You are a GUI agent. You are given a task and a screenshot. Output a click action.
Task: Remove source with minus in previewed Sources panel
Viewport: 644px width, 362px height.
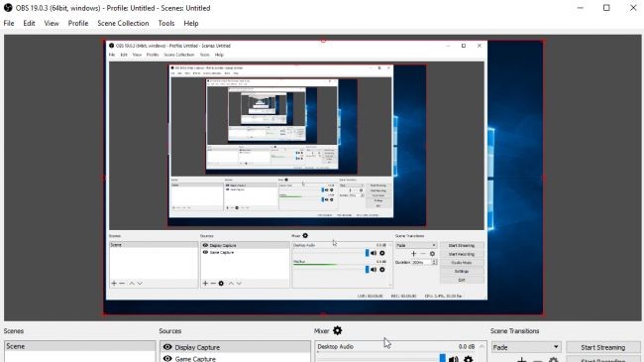click(x=213, y=283)
